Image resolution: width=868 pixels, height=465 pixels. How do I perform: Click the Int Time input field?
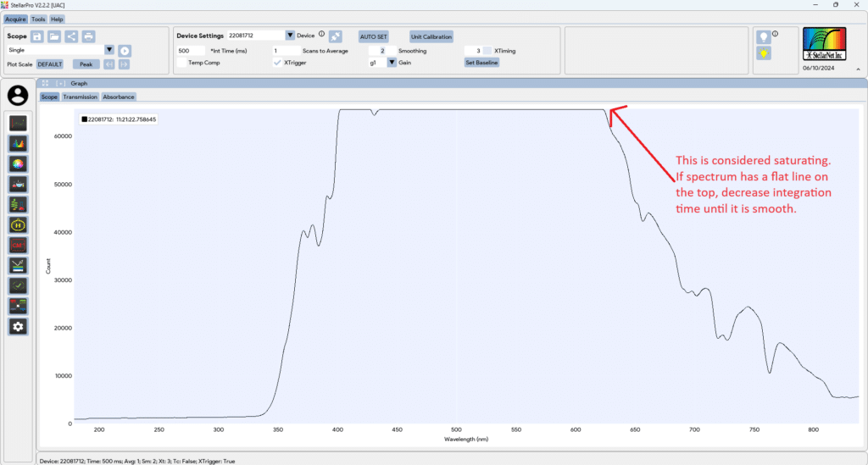pyautogui.click(x=192, y=51)
